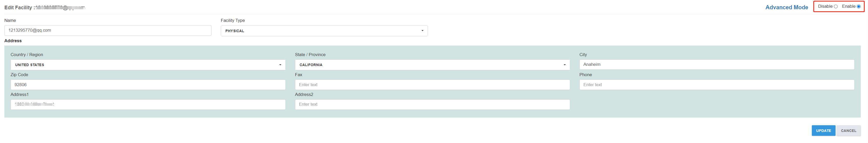The height and width of the screenshot is (143, 868).
Task: Click the Zip Code field label
Action: [x=19, y=75]
